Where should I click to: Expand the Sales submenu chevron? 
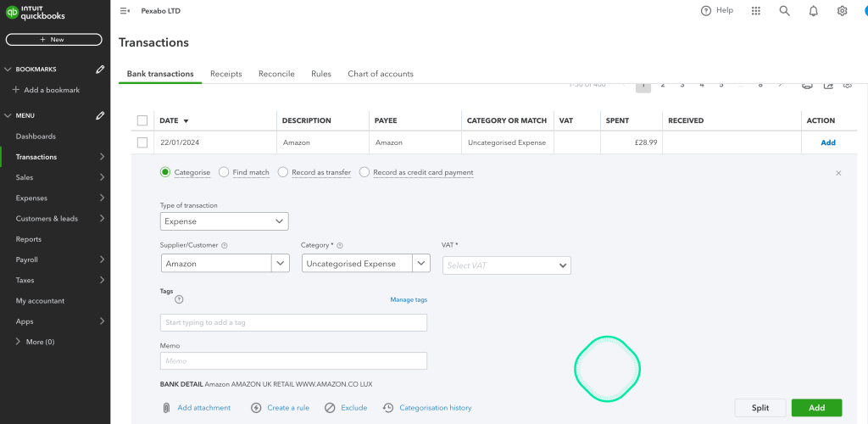point(102,178)
